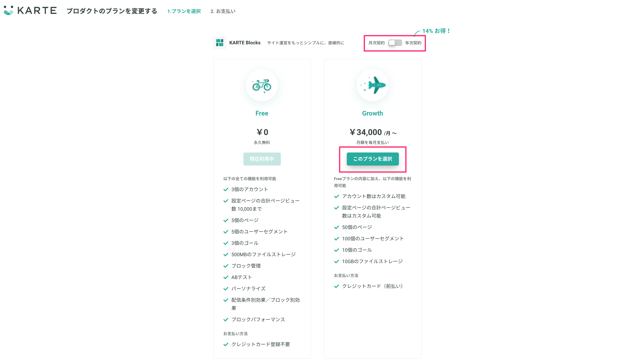Click the Free plan title
Viewport: 639px width, 364px height.
click(x=262, y=113)
